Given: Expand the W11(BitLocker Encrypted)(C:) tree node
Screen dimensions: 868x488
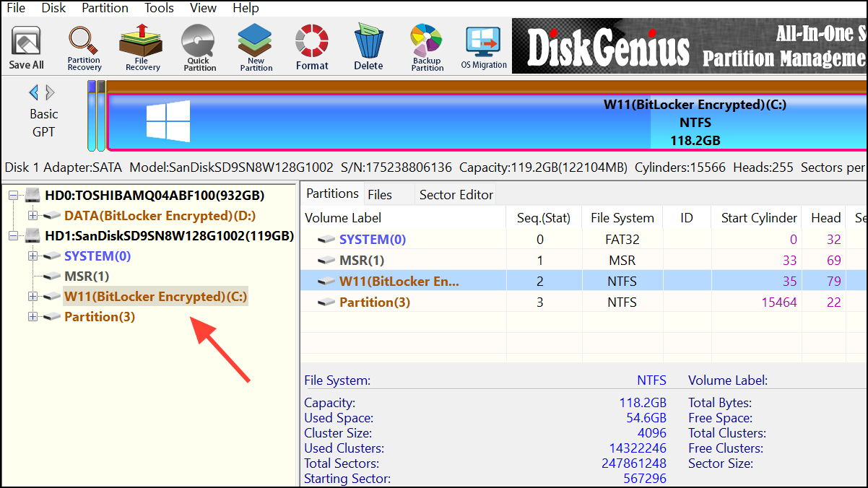Looking at the screenshot, I should (32, 297).
